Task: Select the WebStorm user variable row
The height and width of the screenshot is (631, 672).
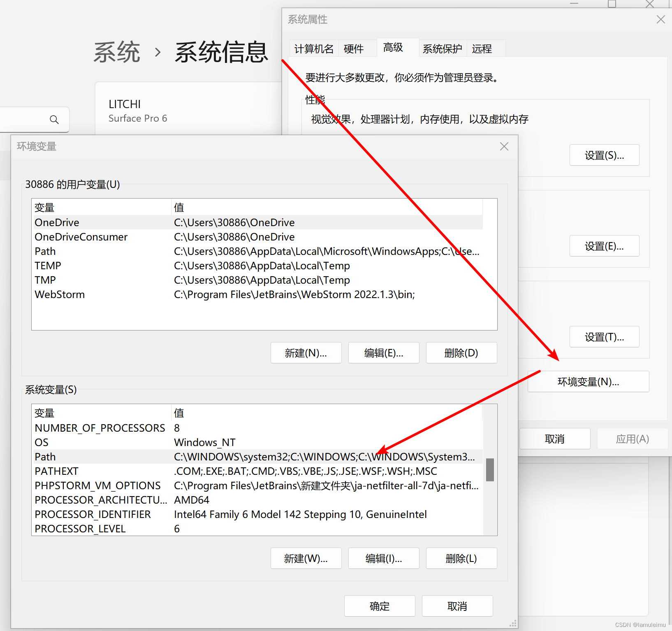Action: coord(257,294)
